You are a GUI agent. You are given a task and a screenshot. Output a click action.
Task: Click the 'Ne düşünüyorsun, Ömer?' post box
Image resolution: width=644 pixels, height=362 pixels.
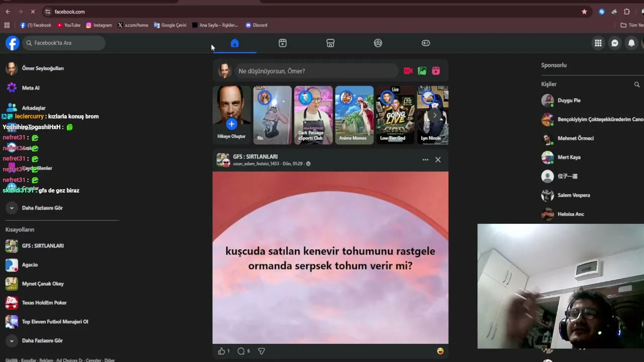coord(316,71)
